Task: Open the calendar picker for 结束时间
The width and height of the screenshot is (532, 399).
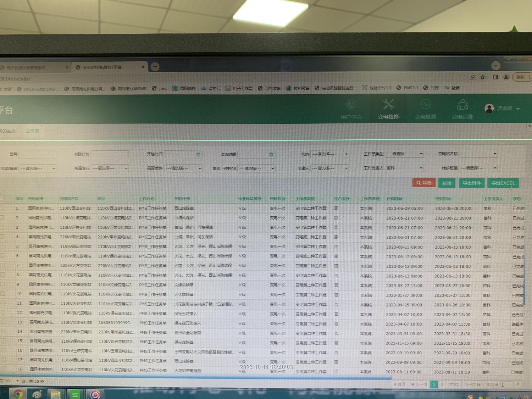Action: 271,154
